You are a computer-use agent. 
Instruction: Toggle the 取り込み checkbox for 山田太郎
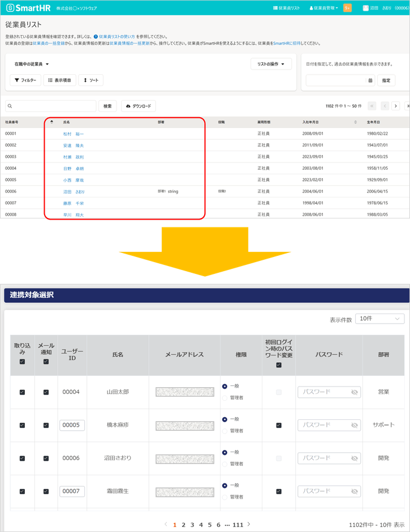pos(23,392)
